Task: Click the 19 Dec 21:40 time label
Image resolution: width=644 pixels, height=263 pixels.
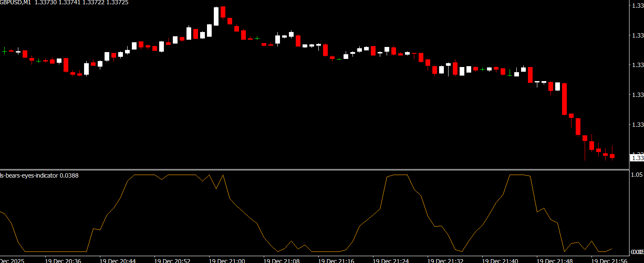Action: click(500, 260)
